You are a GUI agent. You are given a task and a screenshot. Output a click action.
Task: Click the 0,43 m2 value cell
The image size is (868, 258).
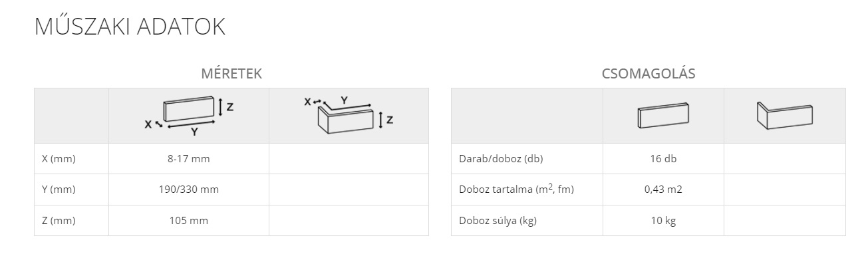coord(663,190)
